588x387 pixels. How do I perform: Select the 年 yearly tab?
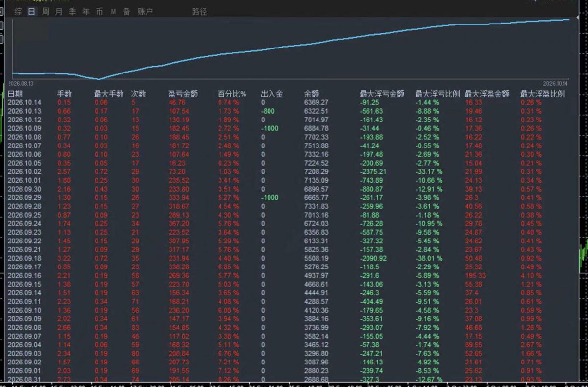(86, 12)
